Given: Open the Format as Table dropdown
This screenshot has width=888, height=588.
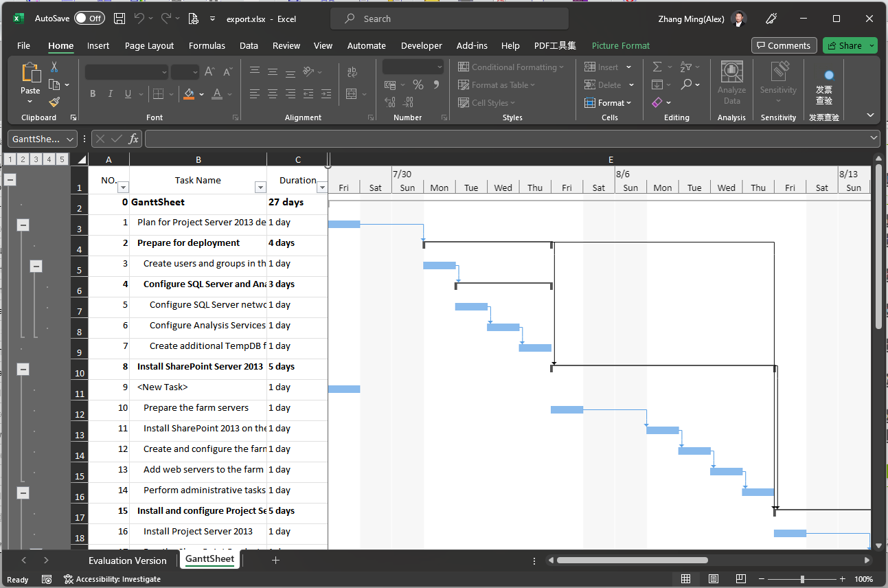Looking at the screenshot, I should coord(497,84).
